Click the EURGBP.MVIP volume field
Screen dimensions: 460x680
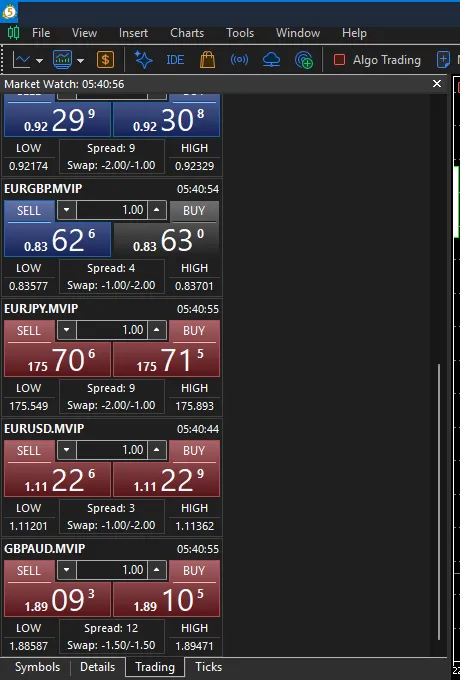[111, 210]
